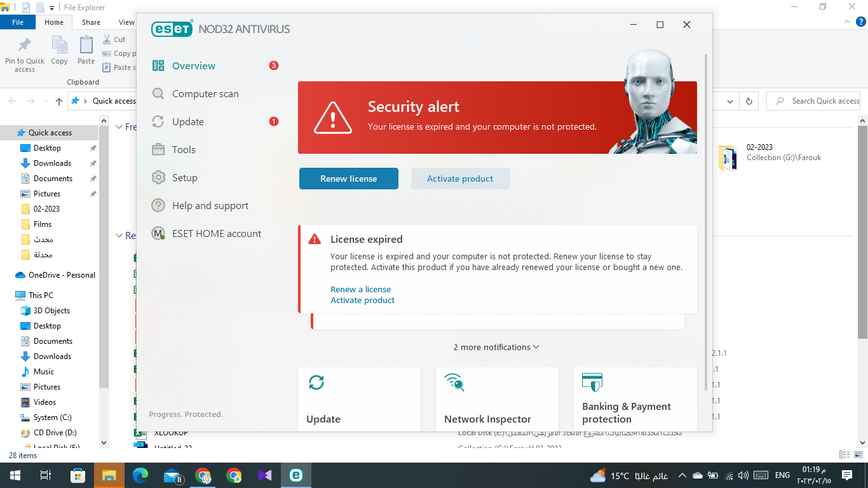Switch Explorer to large icons view
868x488 pixels.
[x=858, y=455]
